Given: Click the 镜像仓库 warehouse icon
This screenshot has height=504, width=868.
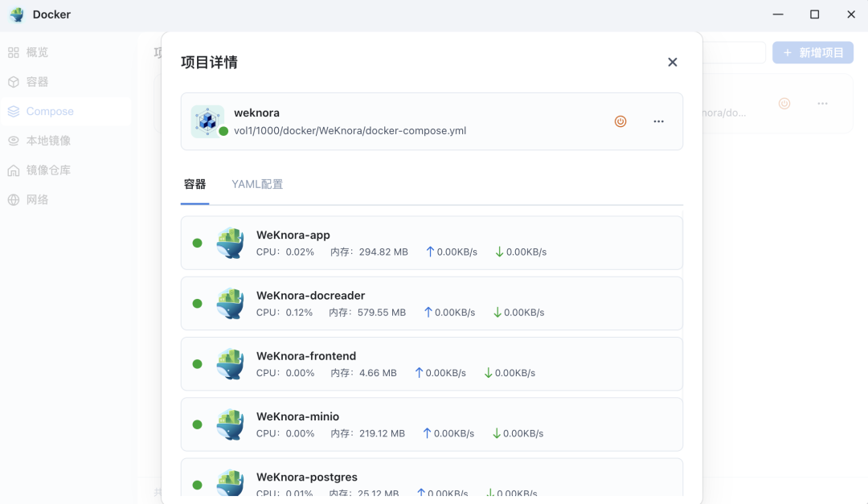Looking at the screenshot, I should 14,170.
